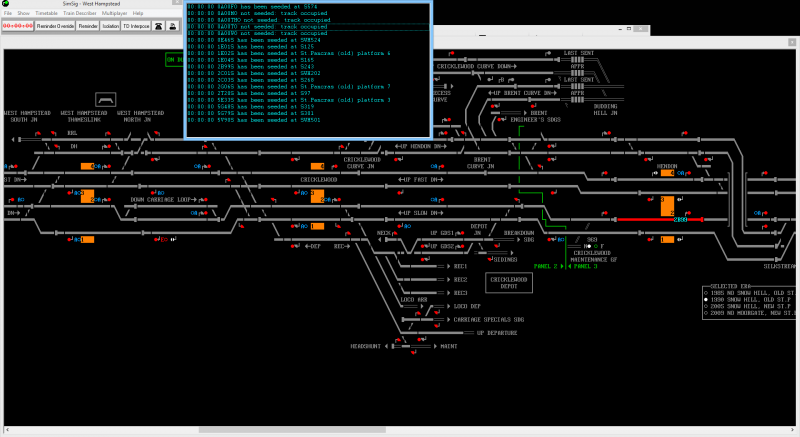The image size is (800, 437).
Task: Click the red EC signal button
Action: (164, 239)
